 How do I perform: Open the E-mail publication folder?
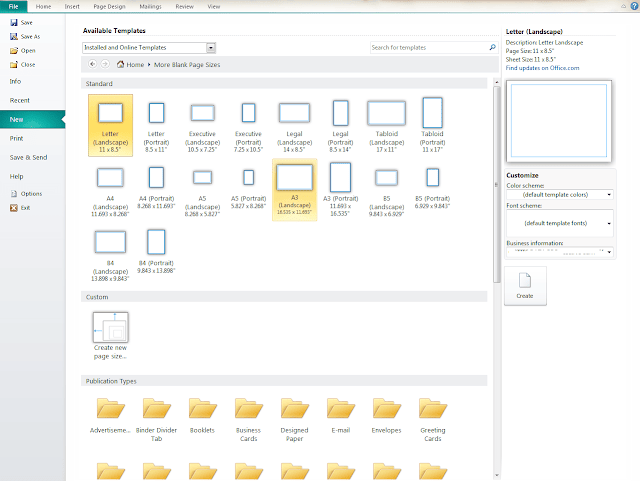pyautogui.click(x=340, y=416)
